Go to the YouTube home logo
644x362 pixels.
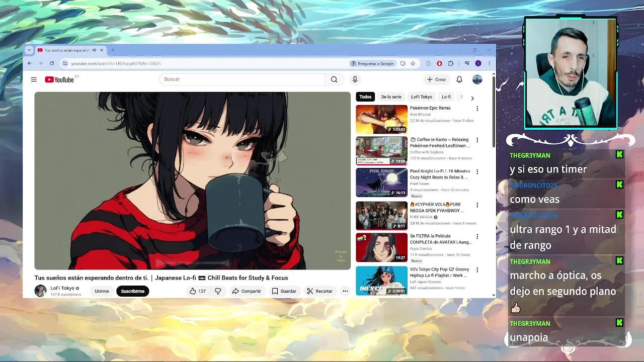click(59, 79)
